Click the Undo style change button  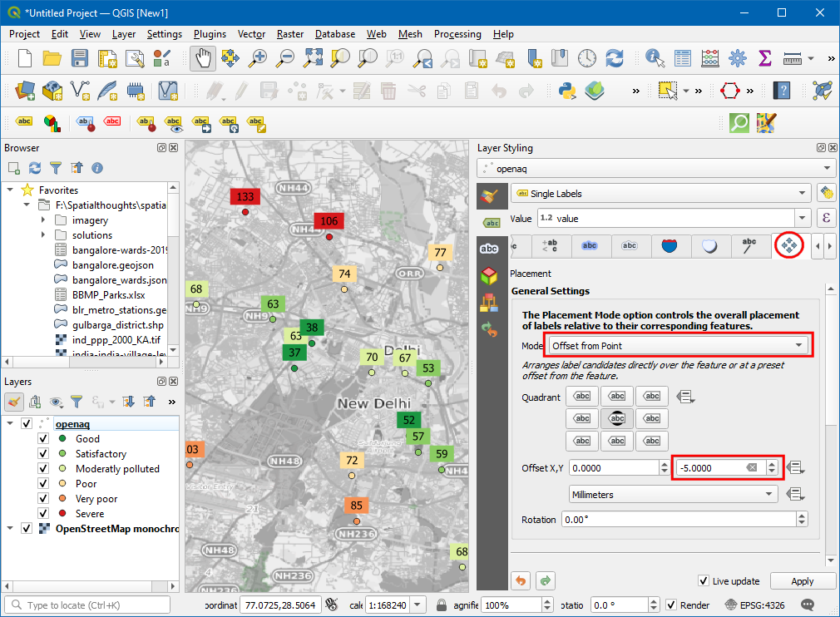521,581
